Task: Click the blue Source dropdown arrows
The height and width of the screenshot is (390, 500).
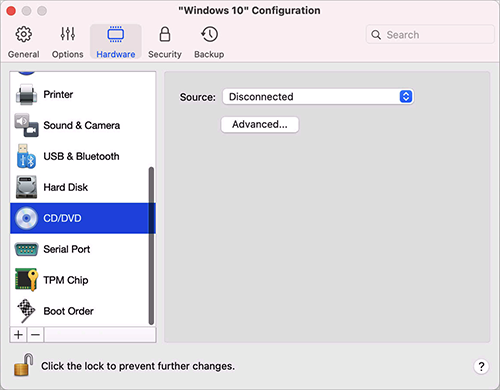Action: 406,97
